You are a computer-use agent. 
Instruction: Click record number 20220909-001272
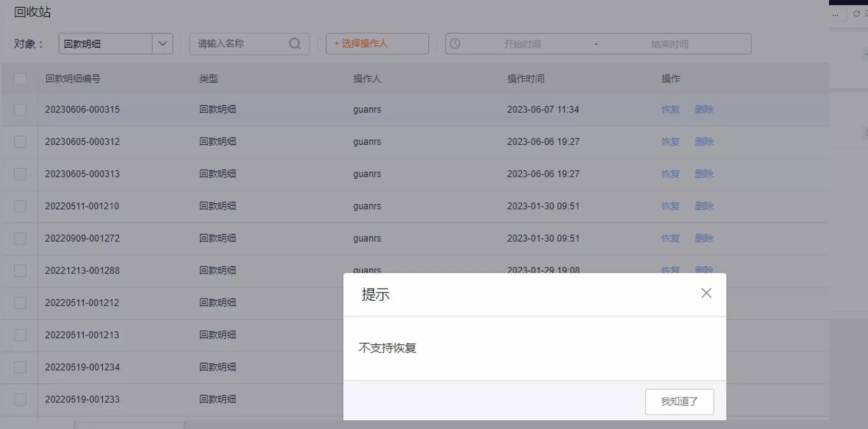pos(82,238)
